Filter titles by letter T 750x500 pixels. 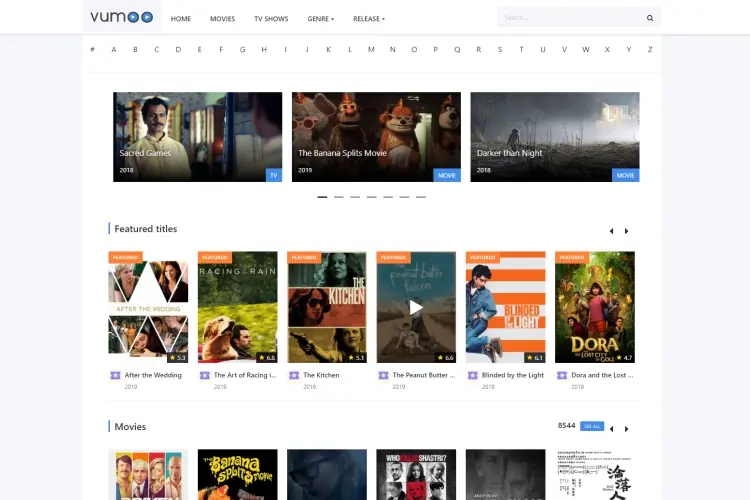point(521,49)
